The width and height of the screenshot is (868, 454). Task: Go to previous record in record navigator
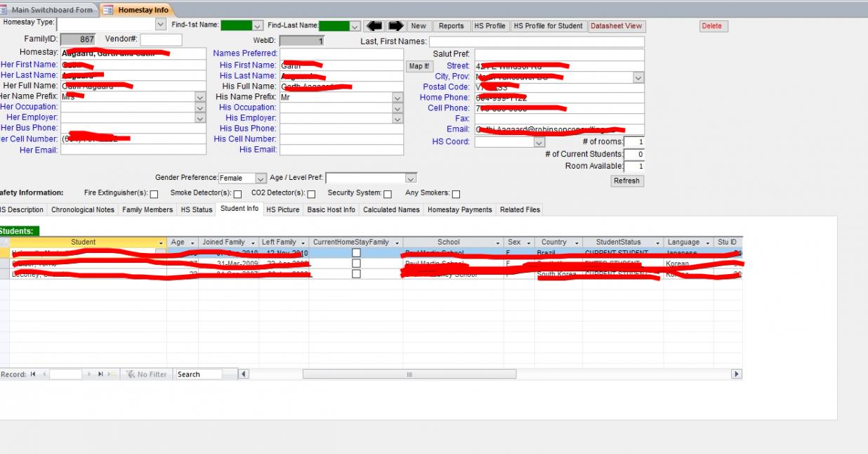tap(44, 375)
